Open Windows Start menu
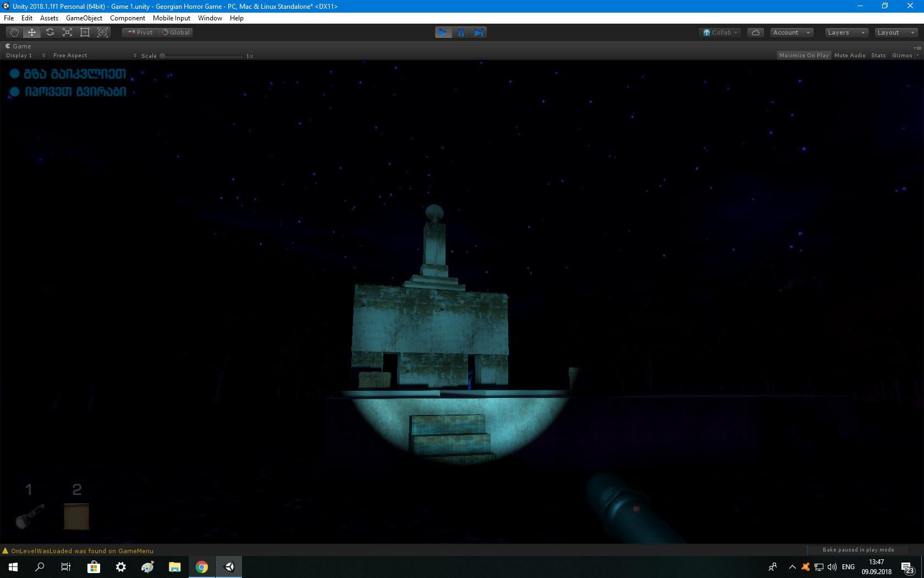This screenshot has width=924, height=578. pos(13,567)
